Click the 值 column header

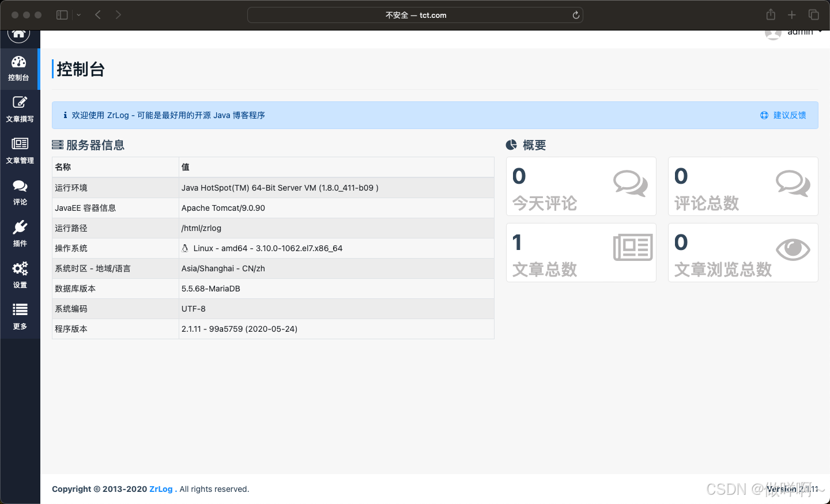pyautogui.click(x=186, y=167)
